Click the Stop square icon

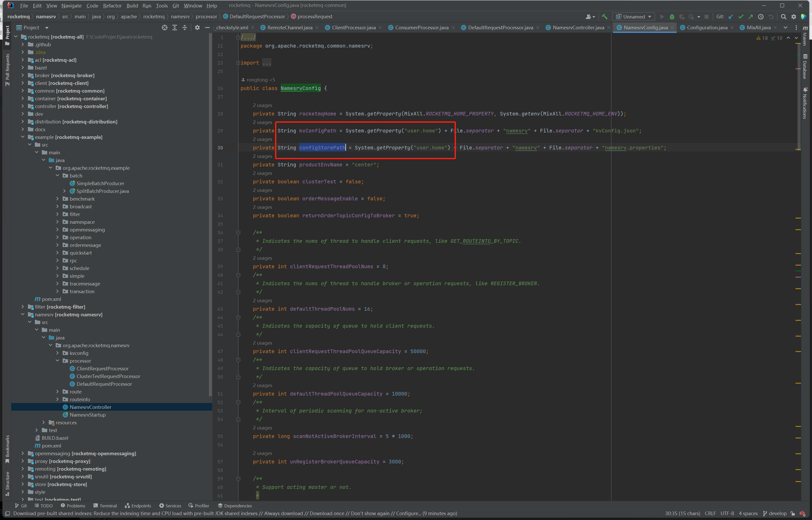[x=706, y=16]
